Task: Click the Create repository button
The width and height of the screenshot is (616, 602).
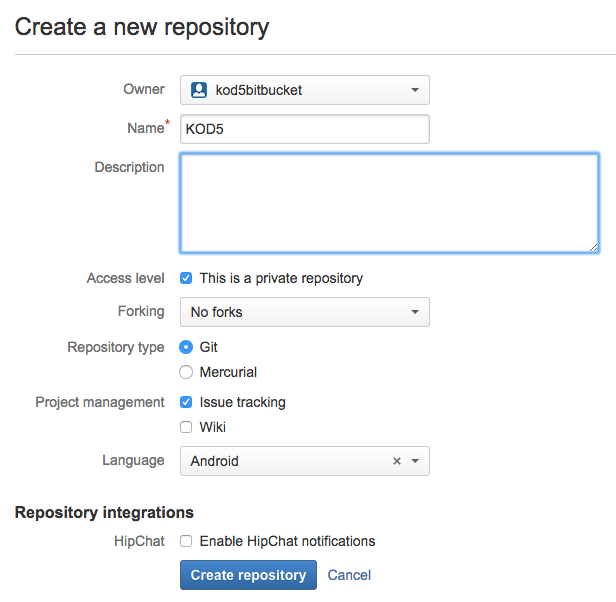Action: (248, 575)
